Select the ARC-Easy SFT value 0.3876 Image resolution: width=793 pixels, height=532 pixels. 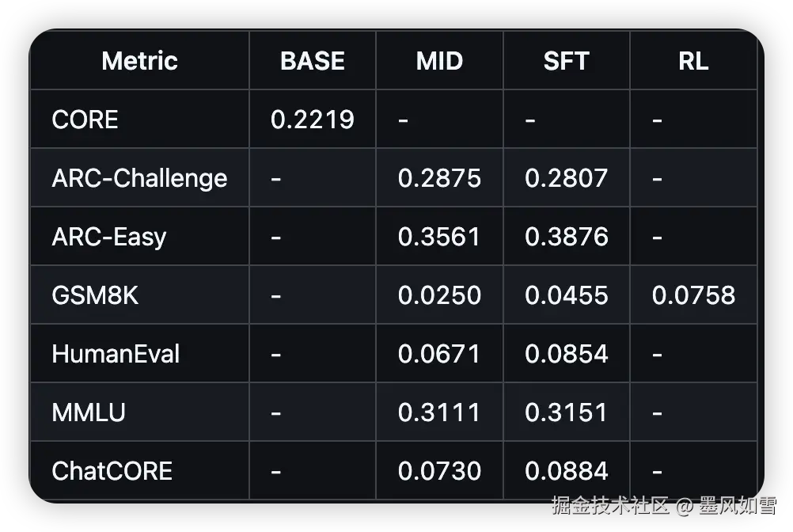pos(567,237)
